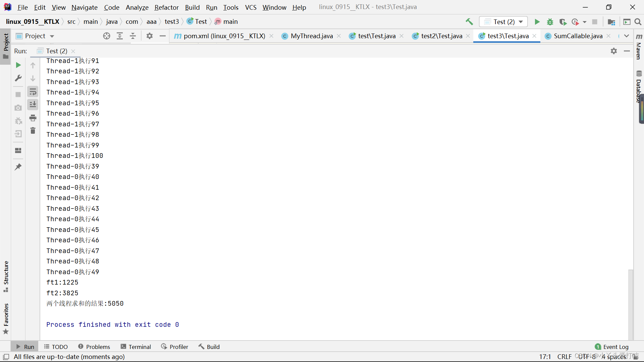Run with Coverage shield icon
This screenshot has height=362, width=644.
click(x=563, y=22)
